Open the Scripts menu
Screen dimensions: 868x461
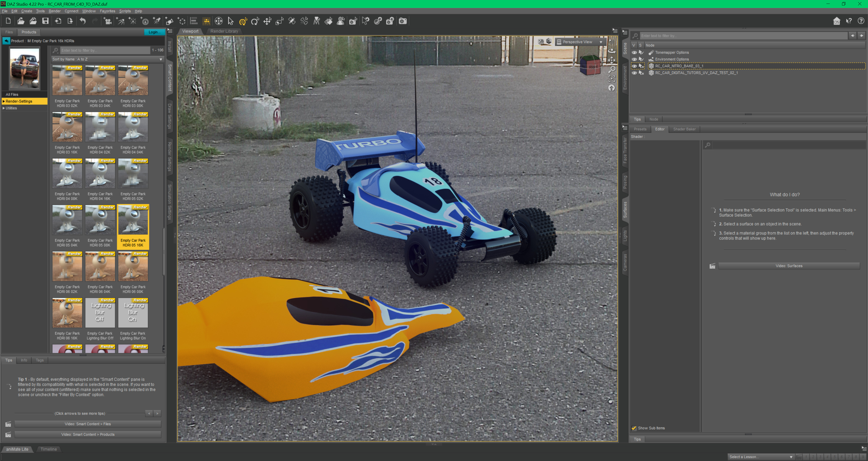[125, 11]
